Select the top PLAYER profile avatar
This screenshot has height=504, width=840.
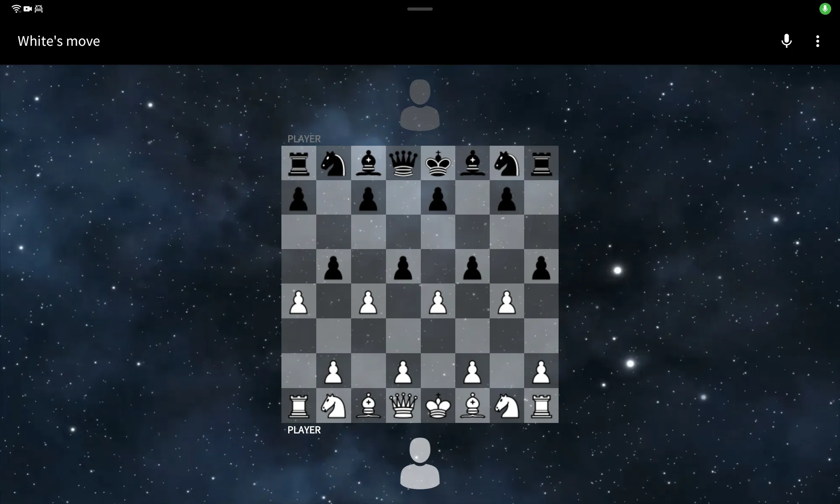(x=420, y=105)
